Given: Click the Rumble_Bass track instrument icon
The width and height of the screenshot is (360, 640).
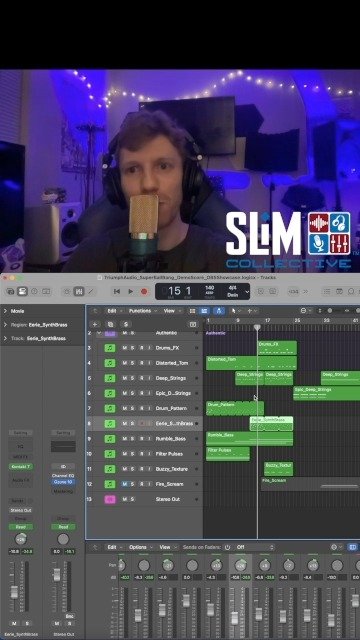Looking at the screenshot, I should 110,439.
